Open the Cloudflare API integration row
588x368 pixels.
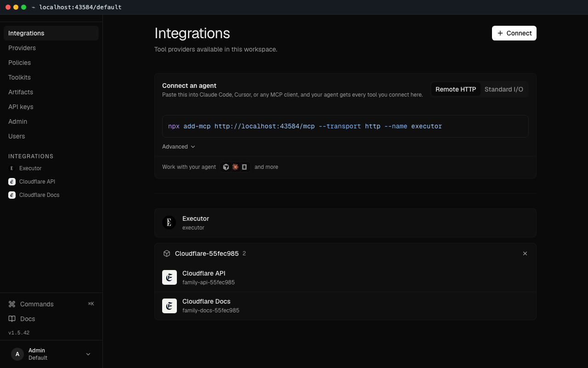pos(345,277)
